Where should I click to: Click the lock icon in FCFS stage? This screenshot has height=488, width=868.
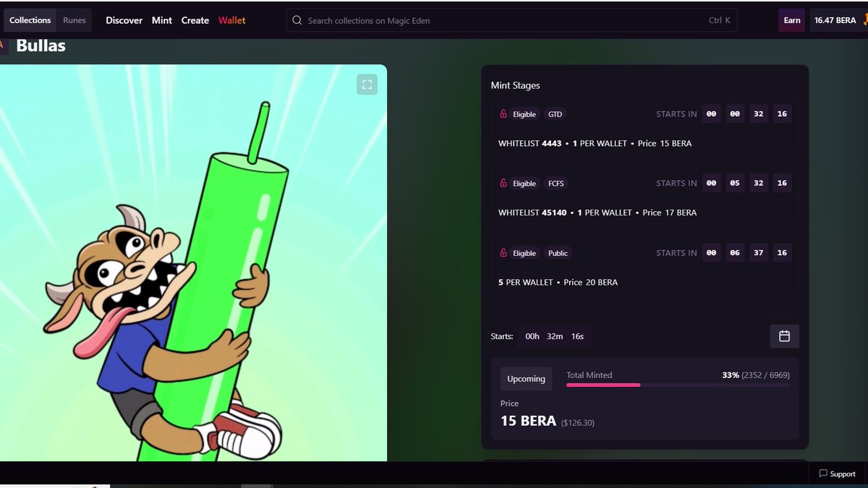click(x=503, y=184)
